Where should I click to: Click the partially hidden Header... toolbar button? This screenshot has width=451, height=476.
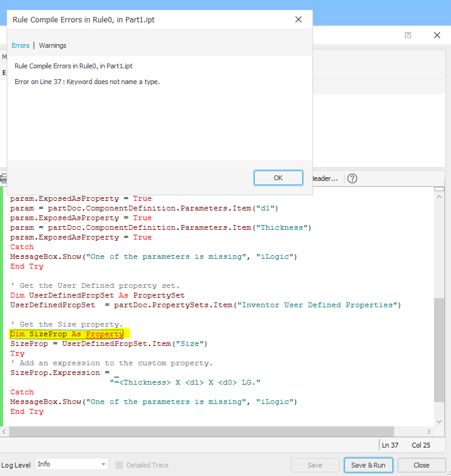[325, 178]
